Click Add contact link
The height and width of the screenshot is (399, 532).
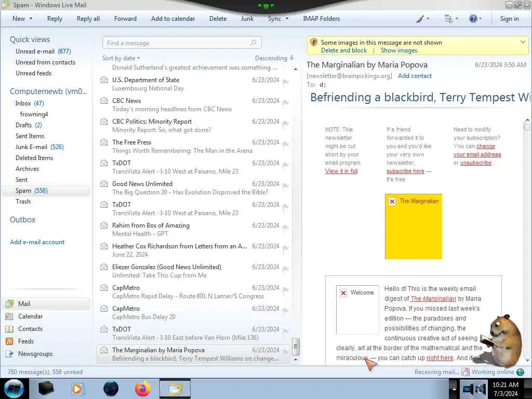click(415, 76)
